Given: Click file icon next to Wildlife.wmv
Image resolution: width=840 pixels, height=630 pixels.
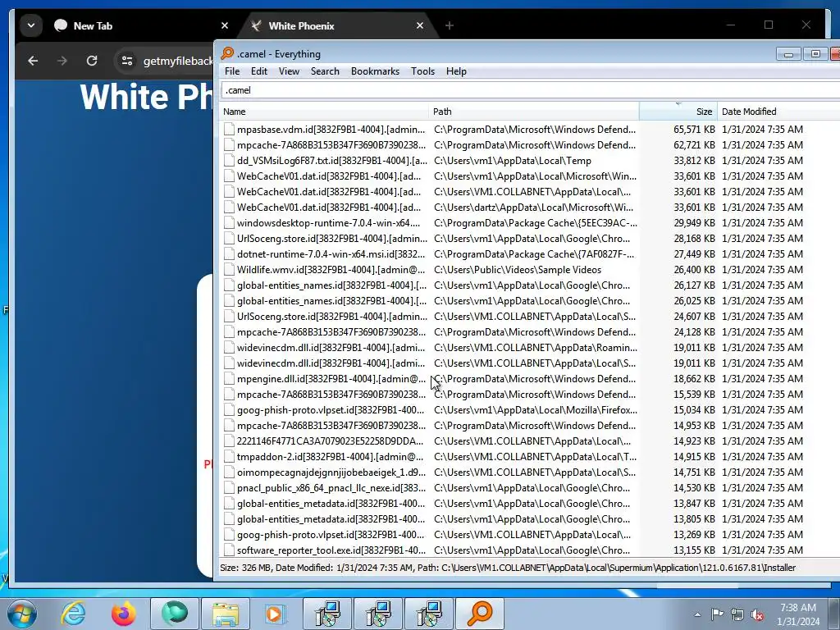Looking at the screenshot, I should pyautogui.click(x=230, y=269).
